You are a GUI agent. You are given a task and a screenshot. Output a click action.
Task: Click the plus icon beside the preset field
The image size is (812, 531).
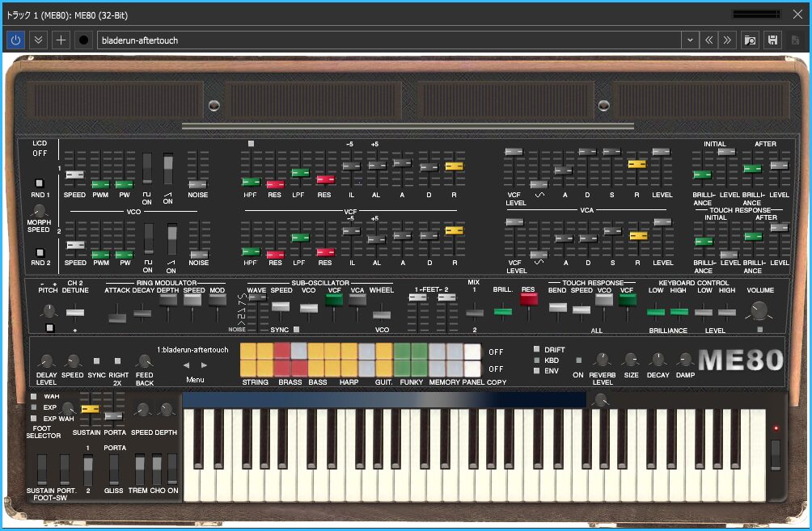61,40
